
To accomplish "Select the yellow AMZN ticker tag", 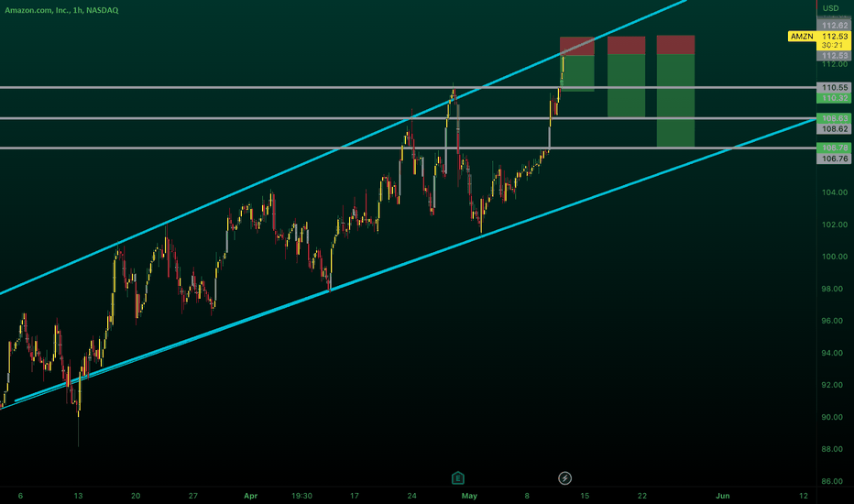I will click(802, 37).
